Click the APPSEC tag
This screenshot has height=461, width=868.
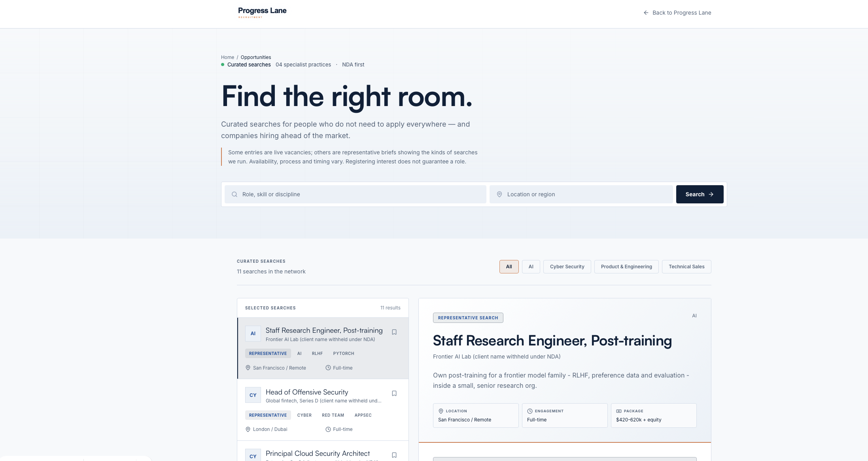coord(363,415)
